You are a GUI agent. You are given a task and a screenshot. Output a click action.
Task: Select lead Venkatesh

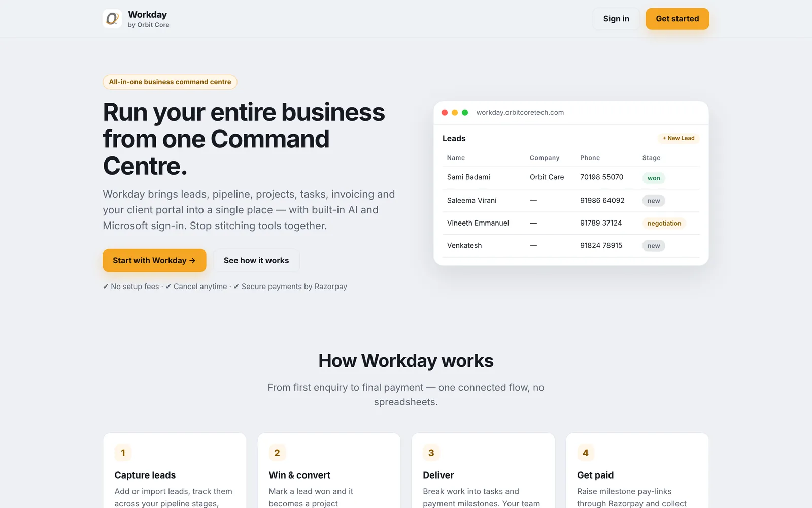coord(464,246)
